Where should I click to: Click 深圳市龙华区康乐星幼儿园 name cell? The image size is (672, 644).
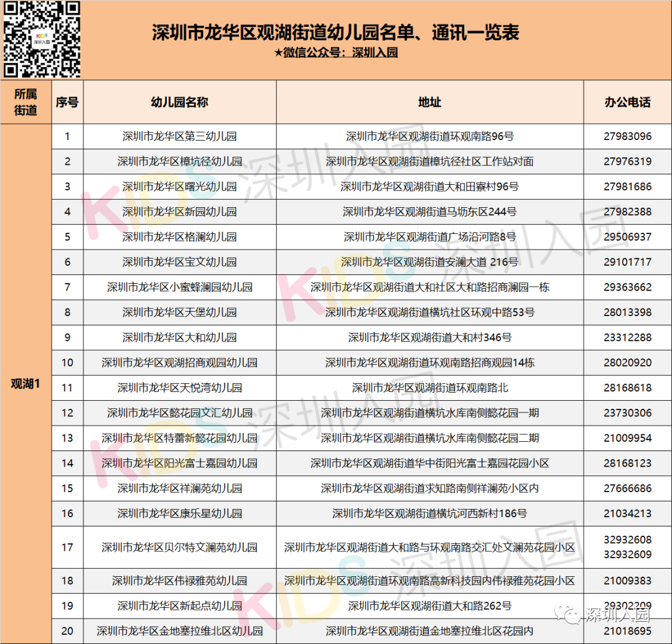click(180, 513)
